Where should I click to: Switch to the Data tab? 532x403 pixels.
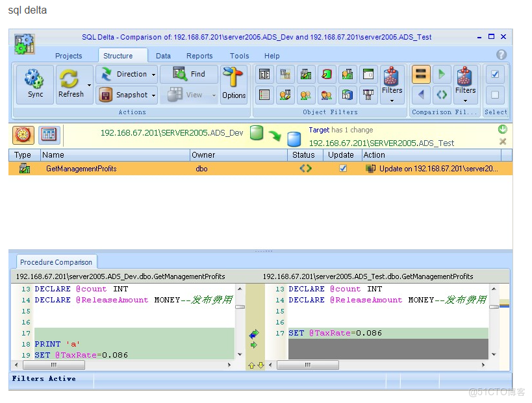[x=163, y=56]
